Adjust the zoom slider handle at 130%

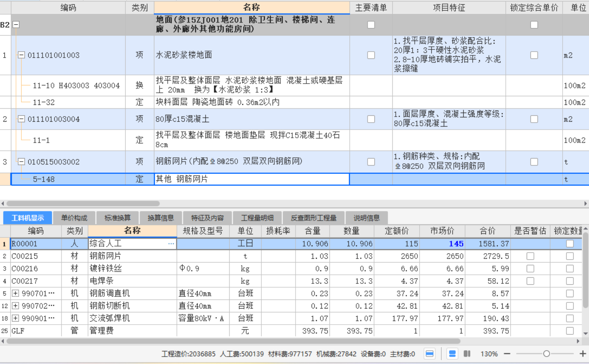click(547, 354)
